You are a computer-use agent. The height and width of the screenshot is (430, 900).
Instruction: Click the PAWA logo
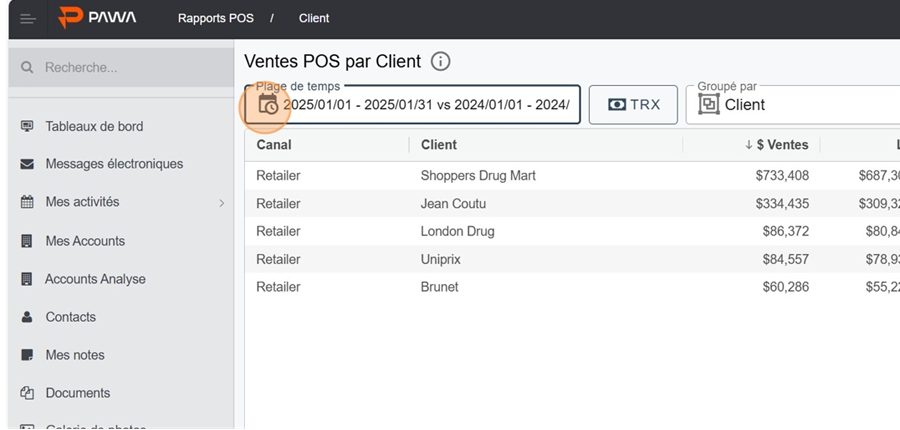[x=97, y=18]
